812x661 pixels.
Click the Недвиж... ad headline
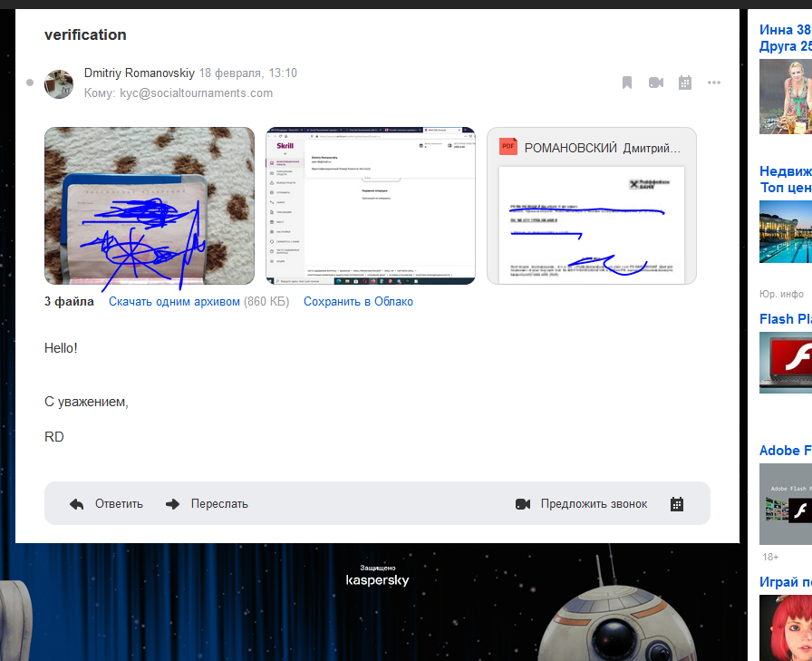[786, 180]
